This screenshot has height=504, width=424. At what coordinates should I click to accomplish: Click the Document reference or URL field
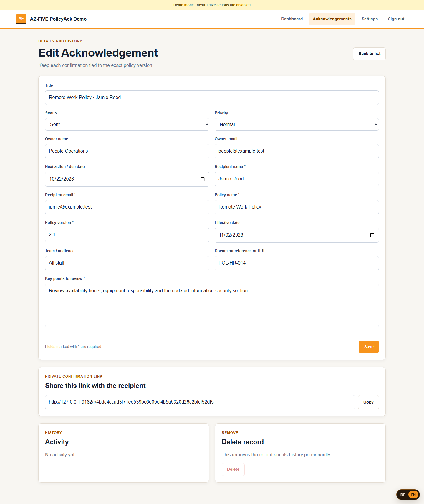pos(297,263)
